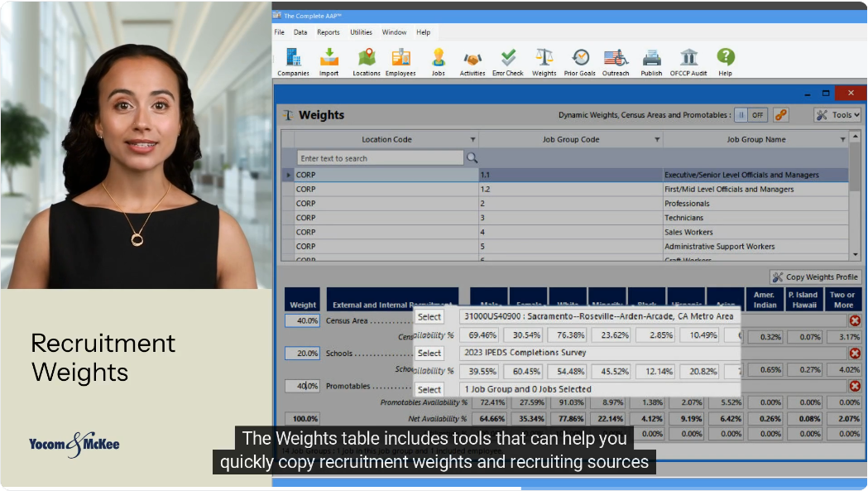Select the Professionals job group row
The width and height of the screenshot is (868, 491).
[565, 204]
